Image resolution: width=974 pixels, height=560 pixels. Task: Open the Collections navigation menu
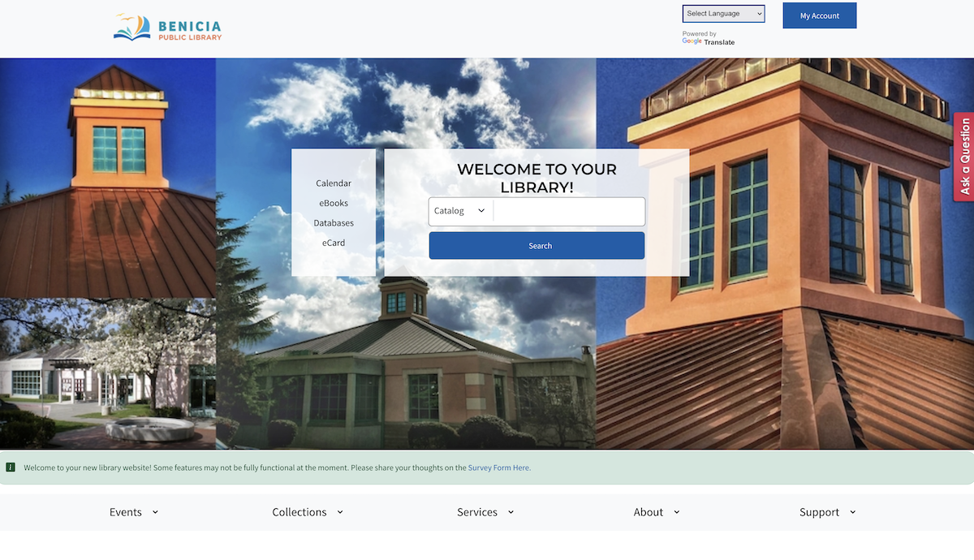point(300,512)
